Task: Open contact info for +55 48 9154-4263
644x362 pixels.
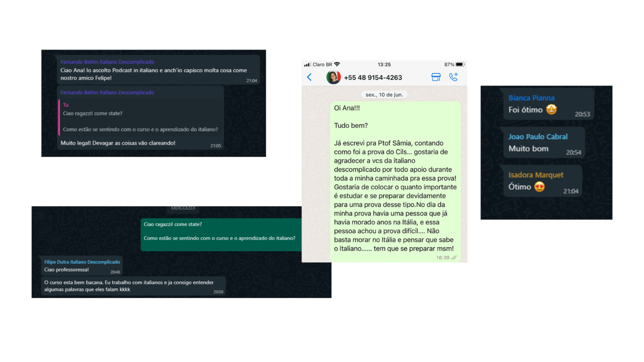Action: pyautogui.click(x=373, y=78)
